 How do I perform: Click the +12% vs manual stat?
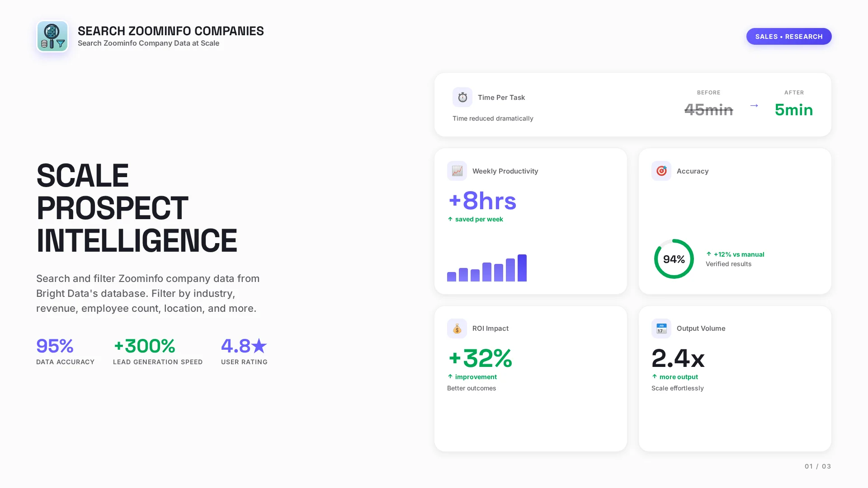(x=739, y=254)
